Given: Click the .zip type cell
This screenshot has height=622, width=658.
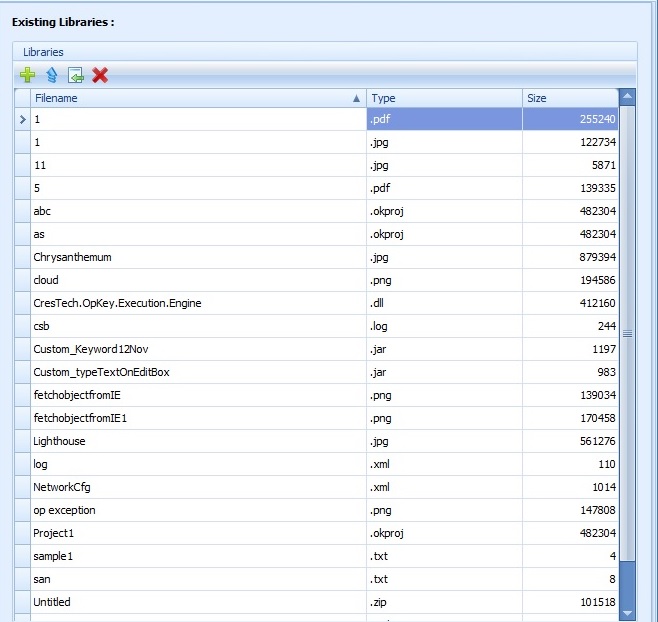Looking at the screenshot, I should tap(444, 602).
